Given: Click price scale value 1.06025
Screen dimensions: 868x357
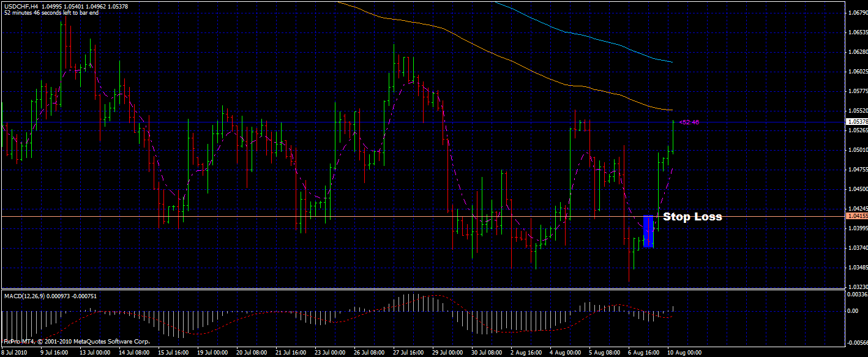Looking at the screenshot, I should (x=857, y=72).
